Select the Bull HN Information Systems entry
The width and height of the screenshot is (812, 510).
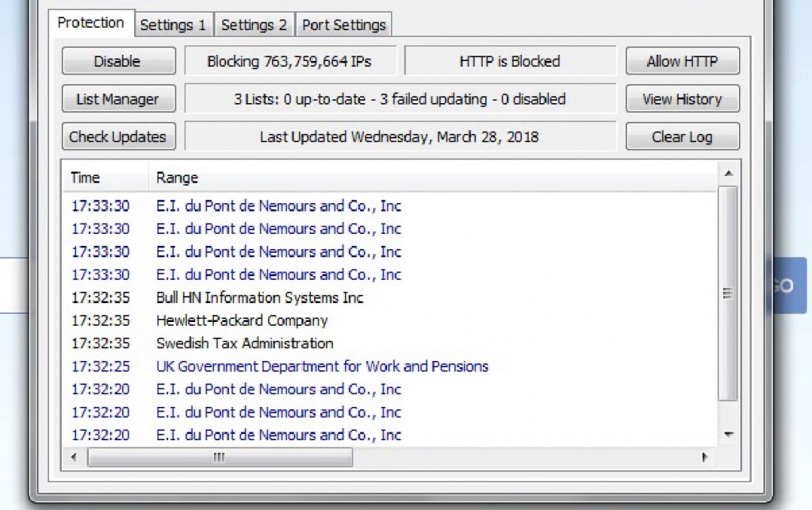pos(259,298)
